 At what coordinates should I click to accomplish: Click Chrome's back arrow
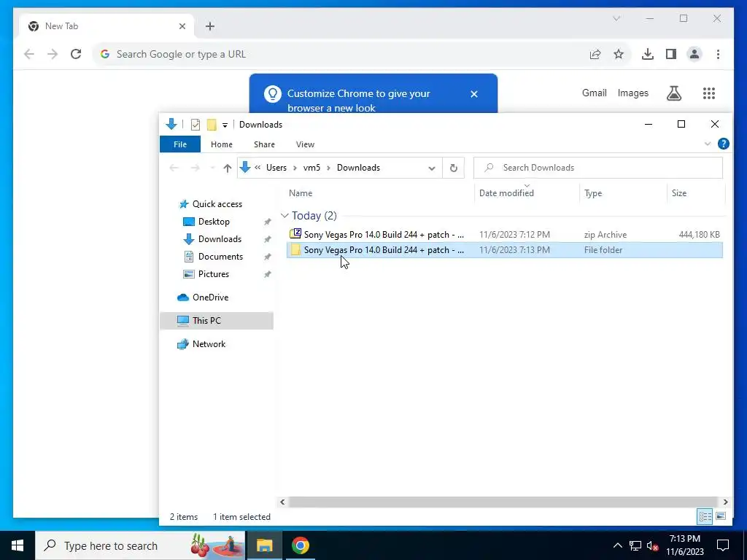click(29, 54)
